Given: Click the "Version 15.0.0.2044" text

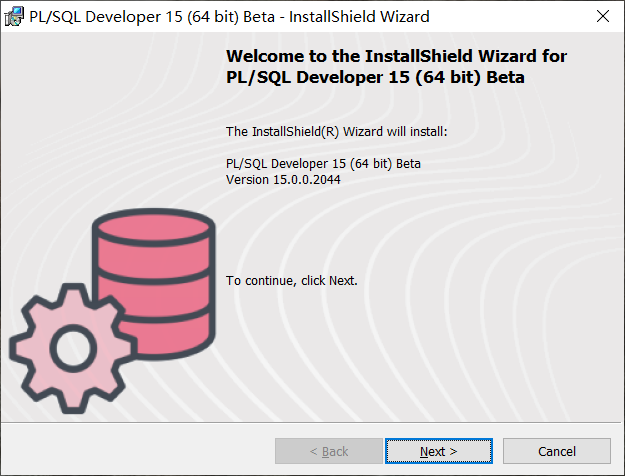Looking at the screenshot, I should click(283, 179).
